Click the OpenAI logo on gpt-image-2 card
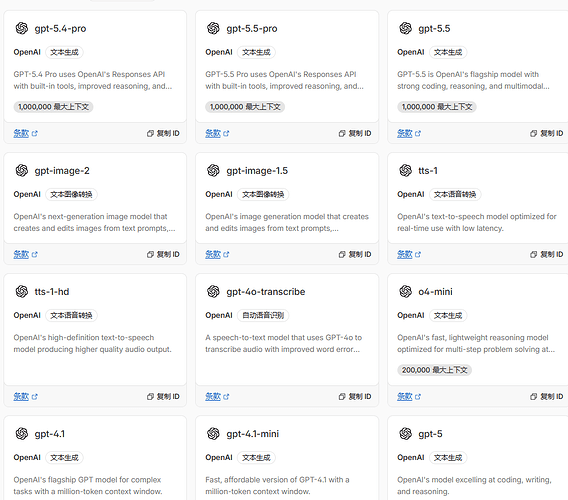 click(22, 170)
